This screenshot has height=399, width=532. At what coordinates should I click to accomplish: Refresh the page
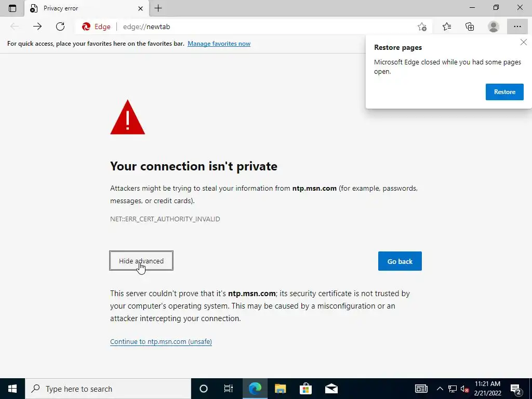(x=60, y=26)
